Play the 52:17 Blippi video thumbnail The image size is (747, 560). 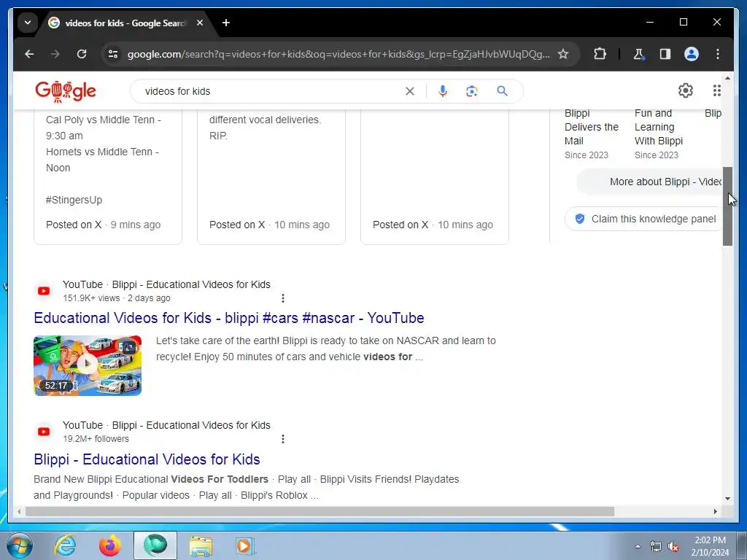[88, 366]
